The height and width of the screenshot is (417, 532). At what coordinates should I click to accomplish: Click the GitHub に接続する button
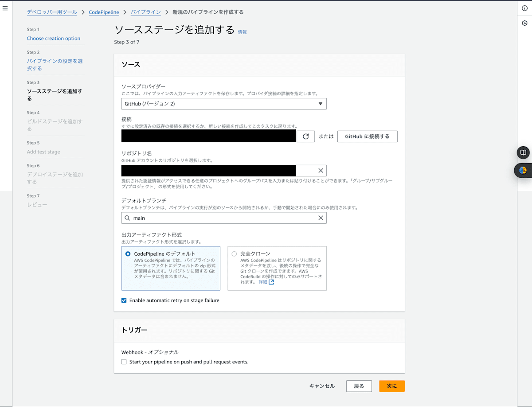(x=367, y=136)
